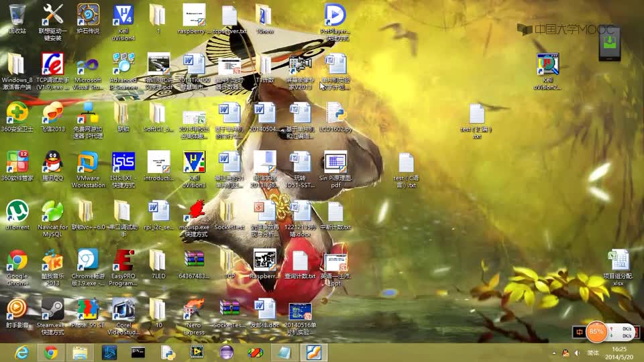Open the TCP debug assistant V1.9 exe
This screenshot has width=644, height=362.
pyautogui.click(x=52, y=71)
